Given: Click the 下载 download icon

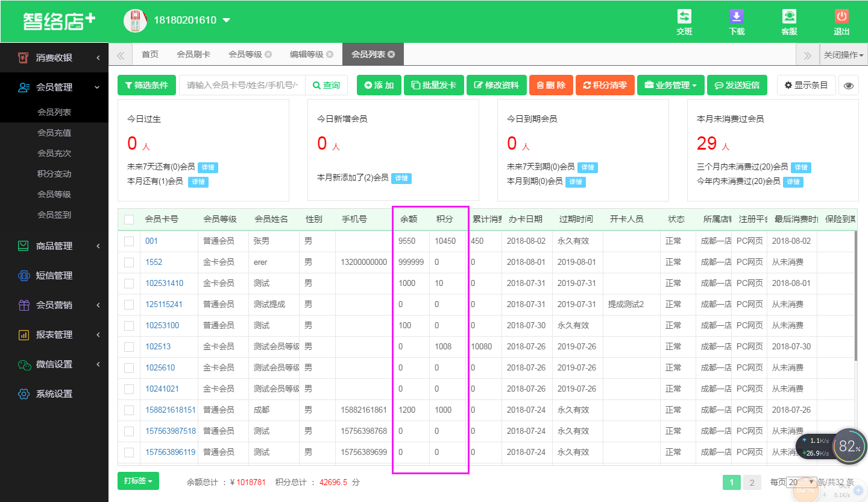Looking at the screenshot, I should tap(737, 17).
